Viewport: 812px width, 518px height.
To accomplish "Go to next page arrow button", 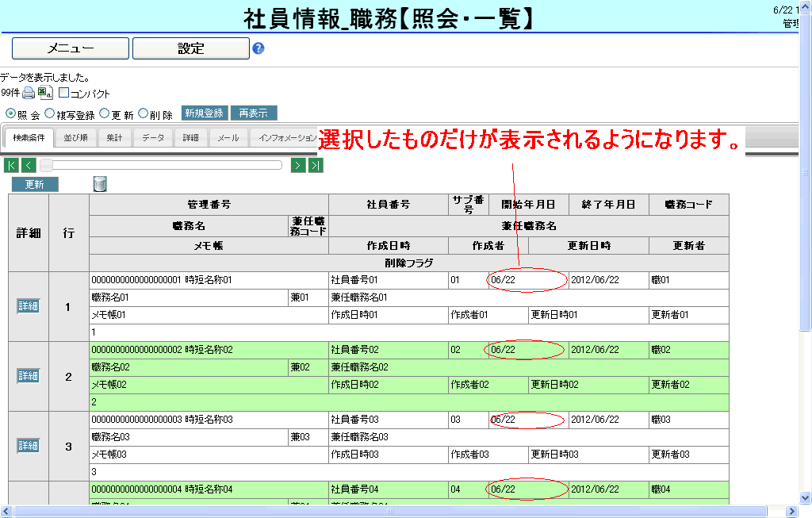I will click(x=298, y=165).
